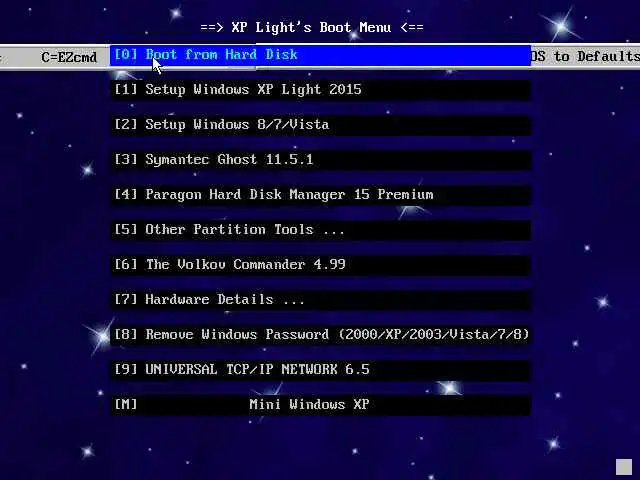Select Boot from Hard Disk entry

click(320, 55)
